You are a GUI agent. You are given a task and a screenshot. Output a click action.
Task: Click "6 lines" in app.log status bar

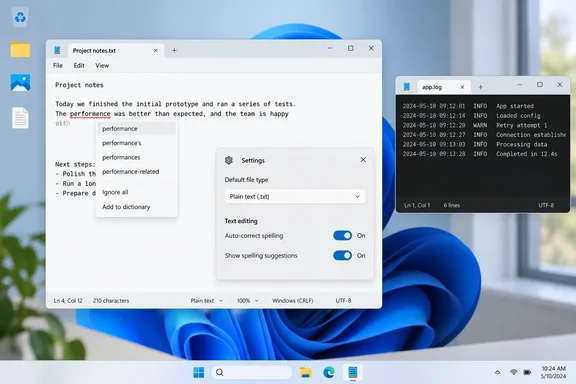pos(451,205)
